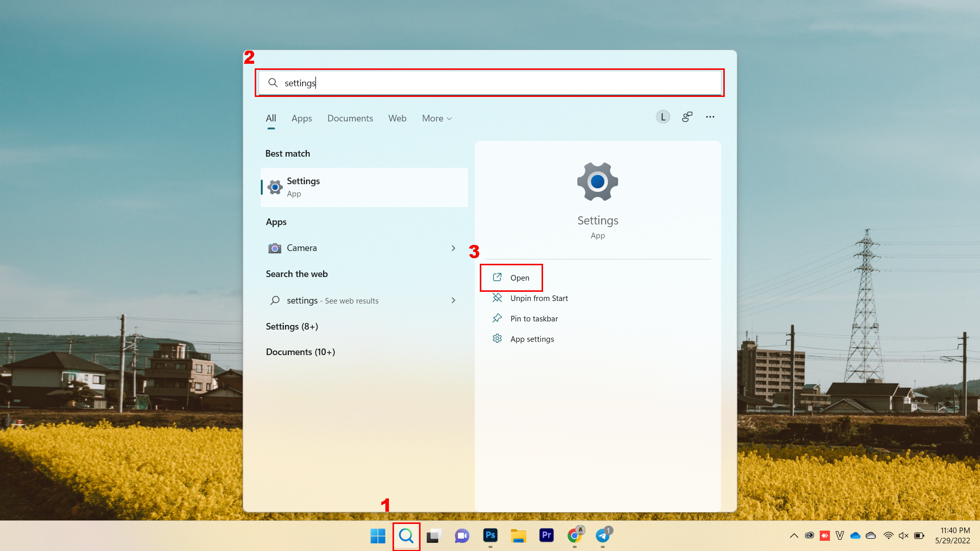
Task: Click the Premiere Pro icon in taskbar
Action: (547, 535)
